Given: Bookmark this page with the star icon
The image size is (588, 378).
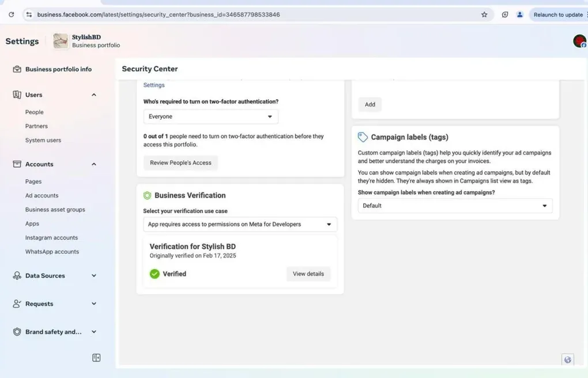Looking at the screenshot, I should coord(484,14).
